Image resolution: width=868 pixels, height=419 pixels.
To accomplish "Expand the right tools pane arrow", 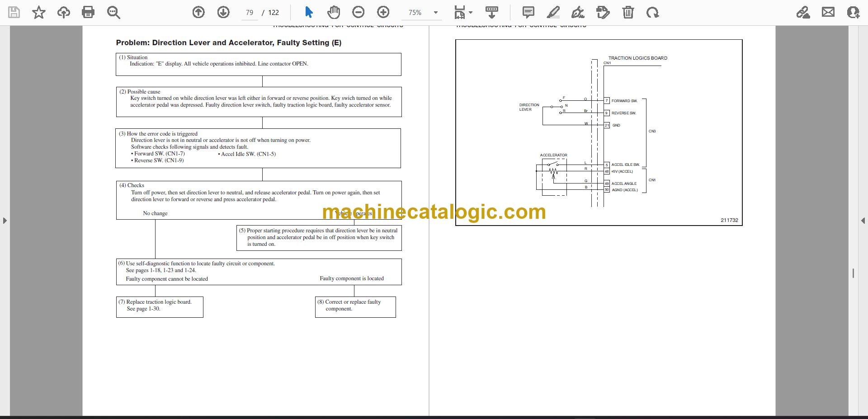I will coord(863,221).
